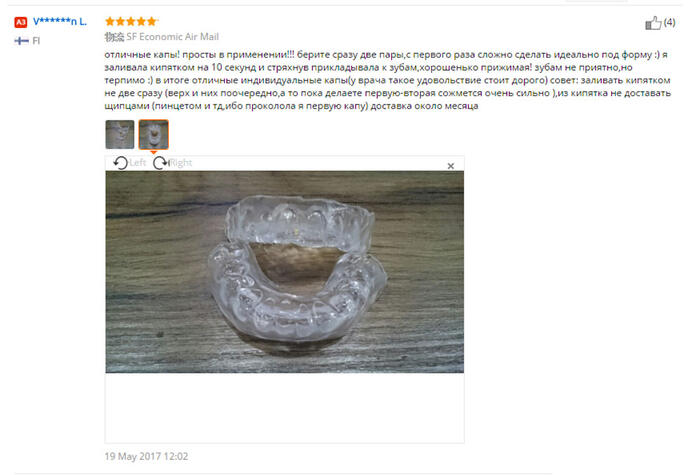Click the Russian review text paragraph

pyautogui.click(x=388, y=80)
